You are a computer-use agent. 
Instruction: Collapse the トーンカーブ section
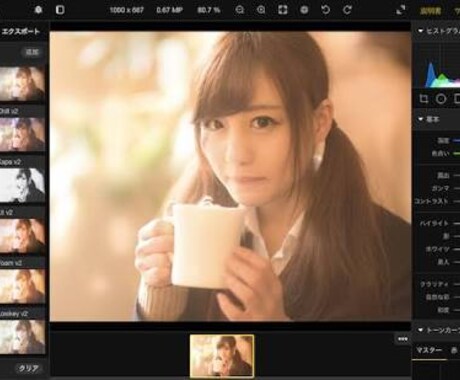pos(421,330)
